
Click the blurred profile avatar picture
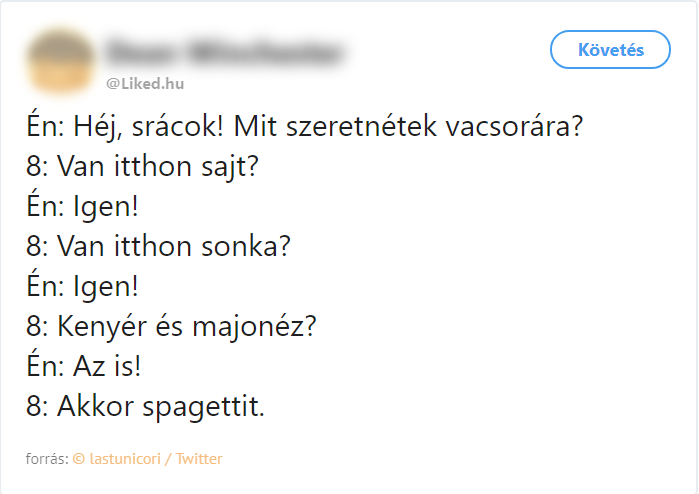coord(60,60)
